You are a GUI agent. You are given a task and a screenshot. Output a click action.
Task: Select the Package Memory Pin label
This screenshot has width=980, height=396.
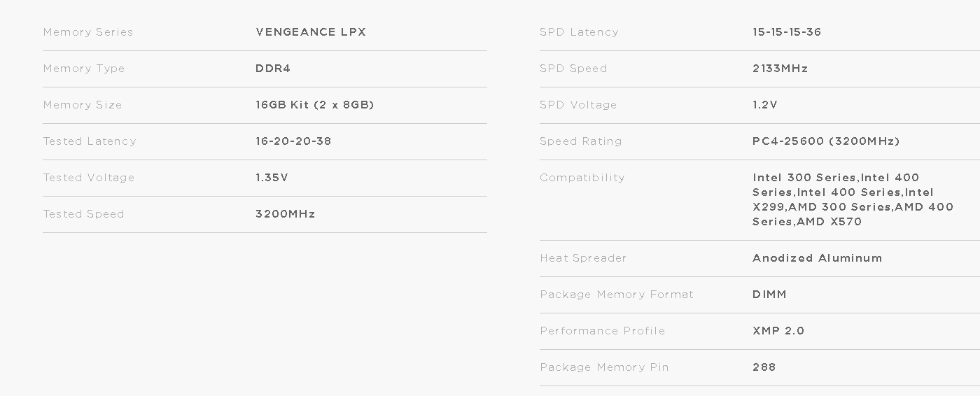tap(604, 367)
